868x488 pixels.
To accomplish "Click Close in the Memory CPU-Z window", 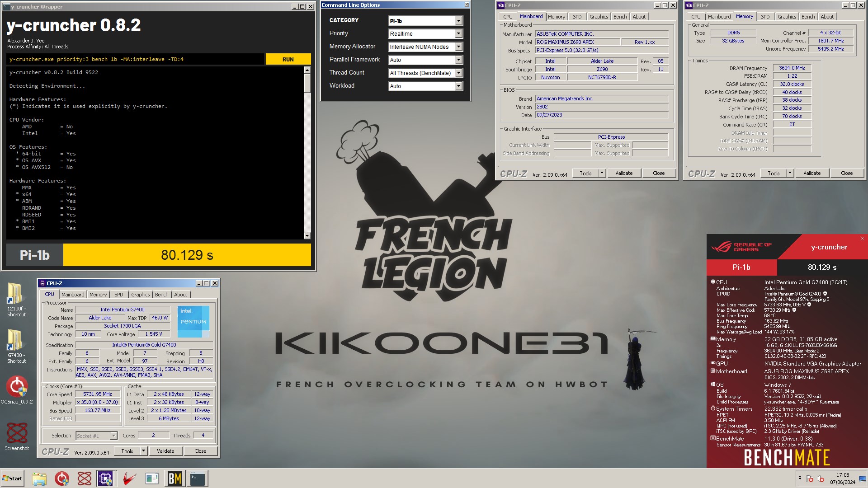I will pos(847,173).
